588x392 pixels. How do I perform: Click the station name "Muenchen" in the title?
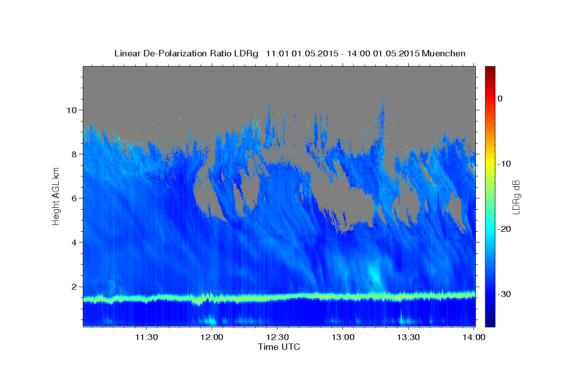pos(444,53)
